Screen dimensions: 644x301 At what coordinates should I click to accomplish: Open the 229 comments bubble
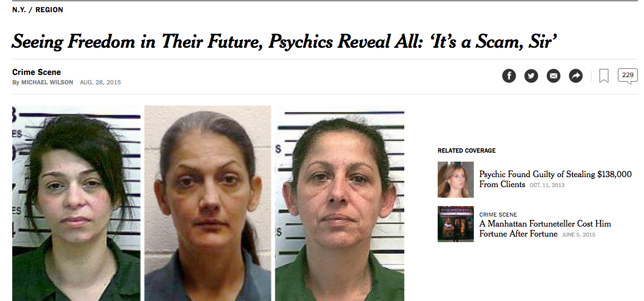(x=627, y=76)
